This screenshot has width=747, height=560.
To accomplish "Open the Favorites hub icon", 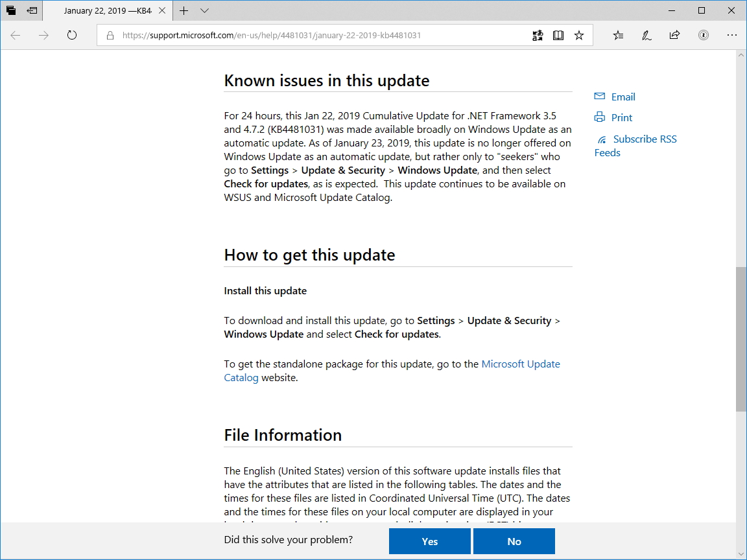I will click(618, 35).
